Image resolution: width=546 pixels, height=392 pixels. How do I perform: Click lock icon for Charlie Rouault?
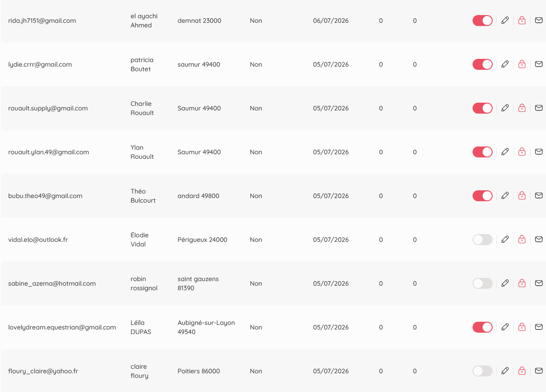[x=522, y=108]
